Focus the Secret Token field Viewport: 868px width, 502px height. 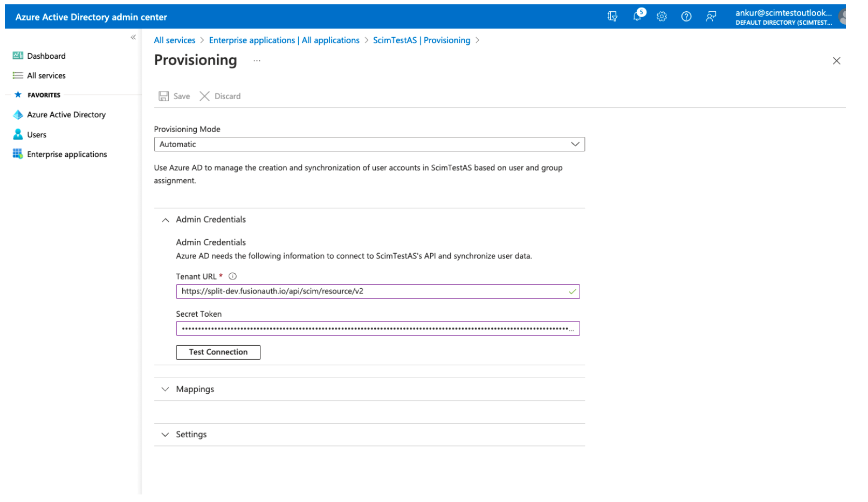click(x=372, y=329)
